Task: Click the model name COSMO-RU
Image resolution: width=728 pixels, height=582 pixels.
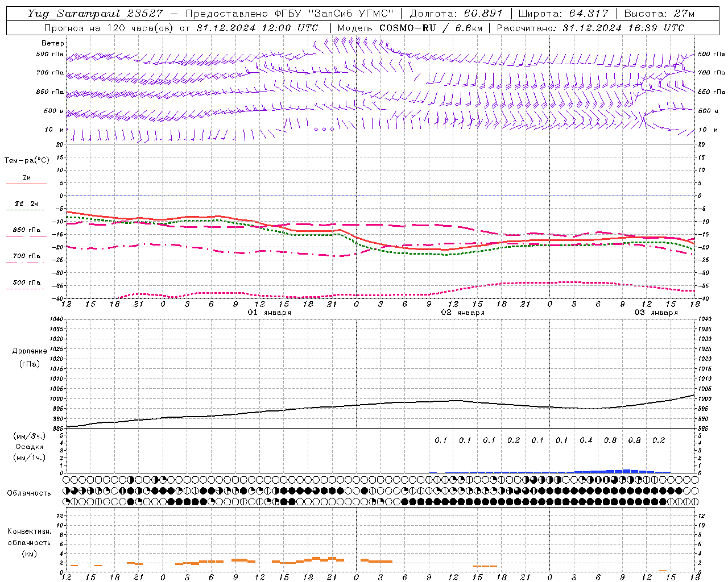Action: (x=407, y=28)
